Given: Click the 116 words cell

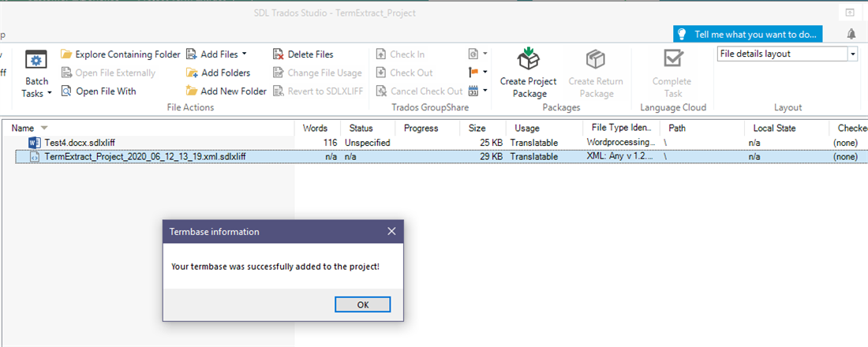Looking at the screenshot, I should [x=331, y=143].
